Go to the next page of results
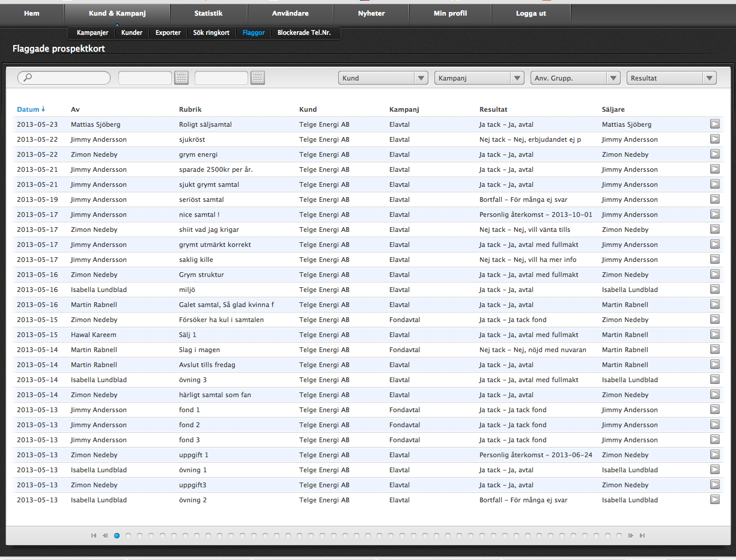 tap(631, 535)
